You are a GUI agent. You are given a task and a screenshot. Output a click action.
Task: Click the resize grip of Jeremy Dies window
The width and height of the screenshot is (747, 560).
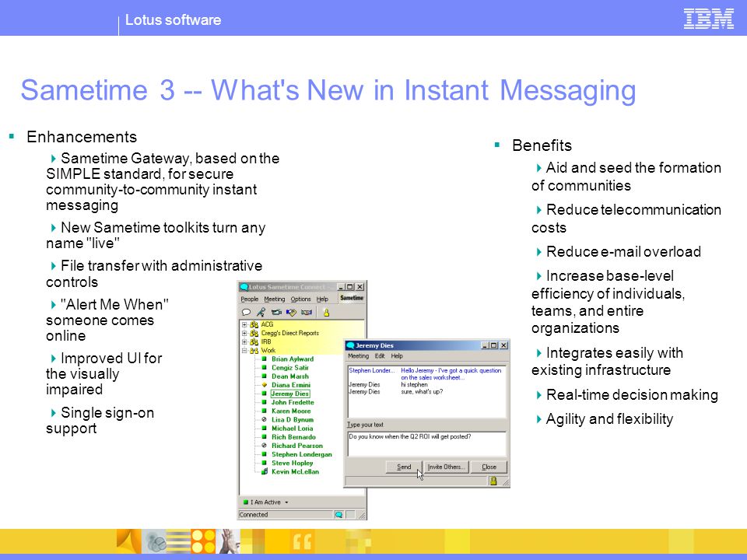pyautogui.click(x=506, y=482)
